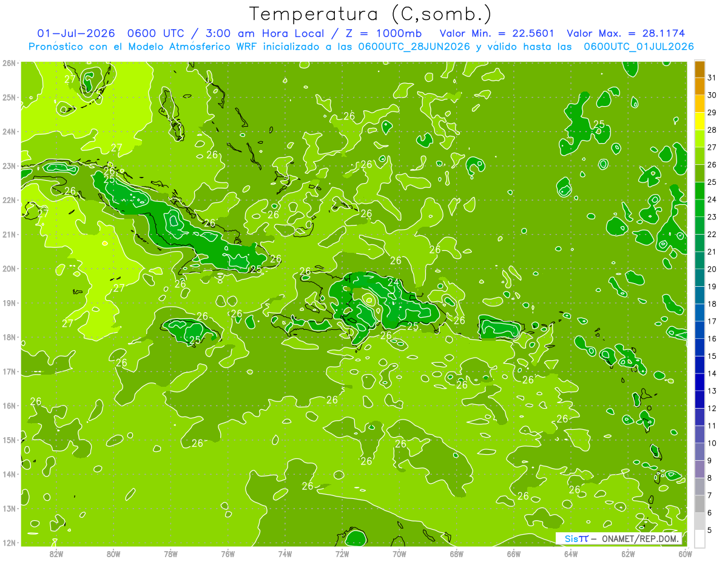Viewport: 728px width, 562px height.
Task: Click the '76W' longitude axis label
Action: pyautogui.click(x=227, y=554)
